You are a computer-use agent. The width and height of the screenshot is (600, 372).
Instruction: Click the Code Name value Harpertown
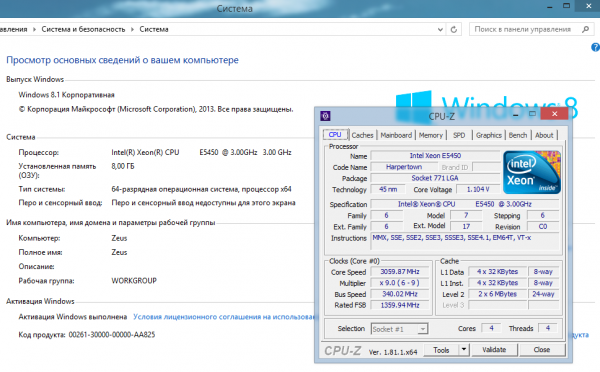[x=404, y=167]
